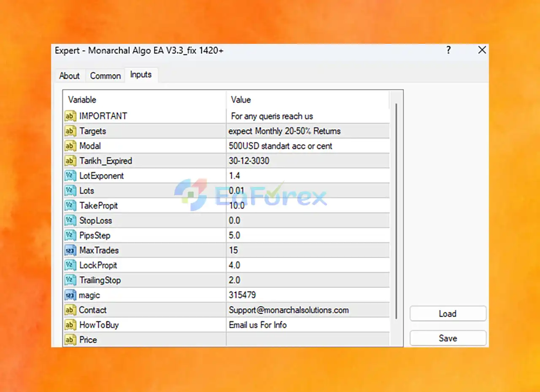The height and width of the screenshot is (392, 540).
Task: Select the PipsStep value 5.0
Action: tap(235, 235)
